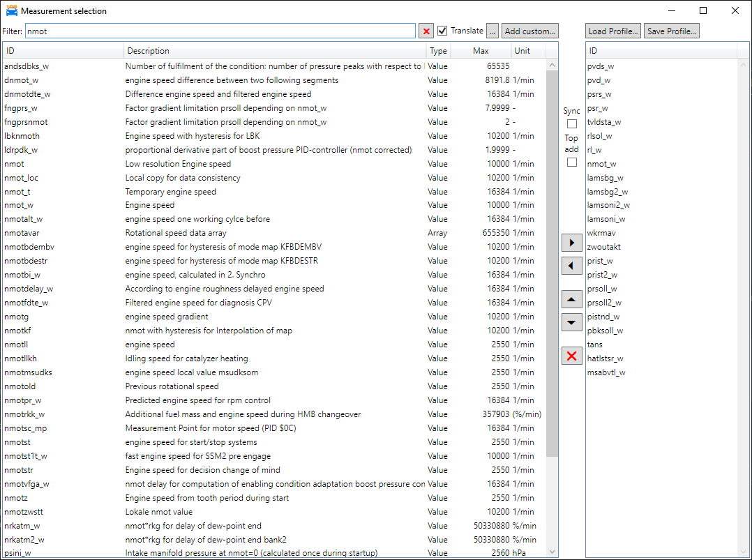The height and width of the screenshot is (560, 752).
Task: Clear the filter with the red X
Action: [426, 31]
